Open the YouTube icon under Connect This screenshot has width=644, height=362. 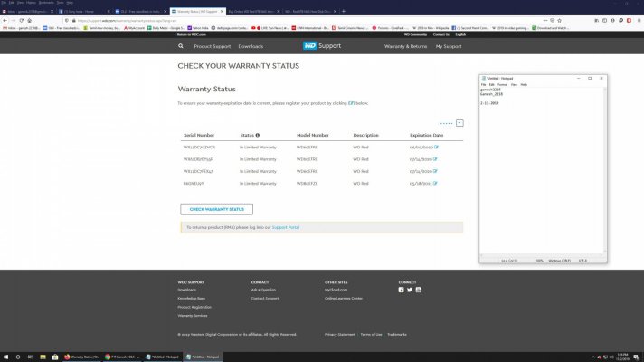coord(418,290)
